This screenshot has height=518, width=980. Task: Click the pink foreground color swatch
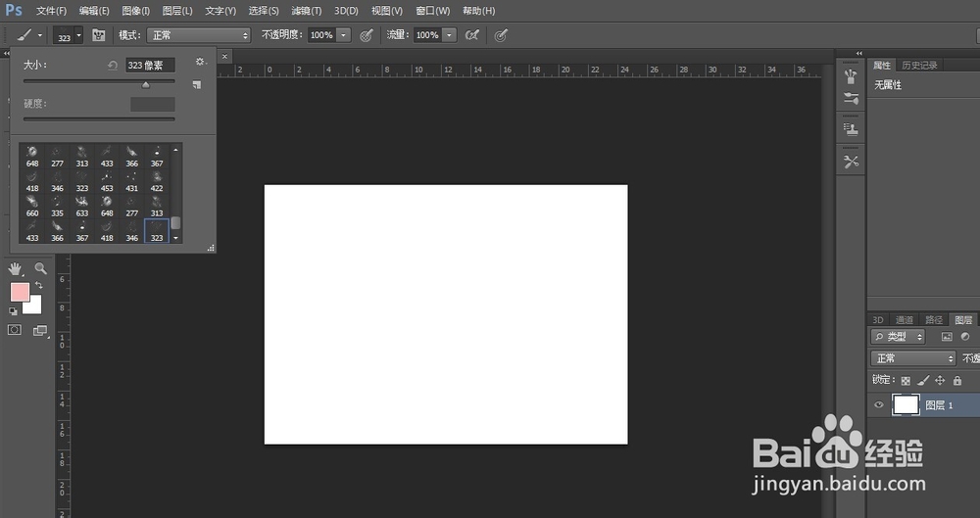[x=20, y=292]
